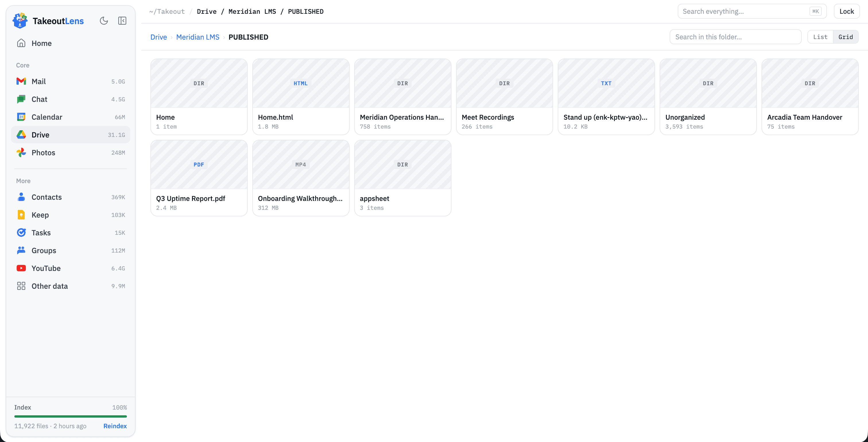Open the Q3 Uptime Report PDF thumbnail
The height and width of the screenshot is (442, 868).
point(199,165)
